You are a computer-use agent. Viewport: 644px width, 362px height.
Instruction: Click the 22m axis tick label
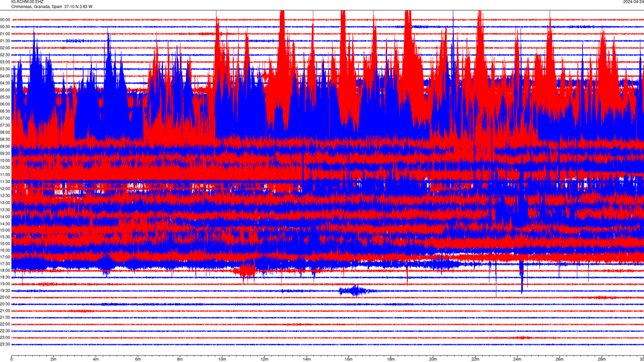click(475, 359)
